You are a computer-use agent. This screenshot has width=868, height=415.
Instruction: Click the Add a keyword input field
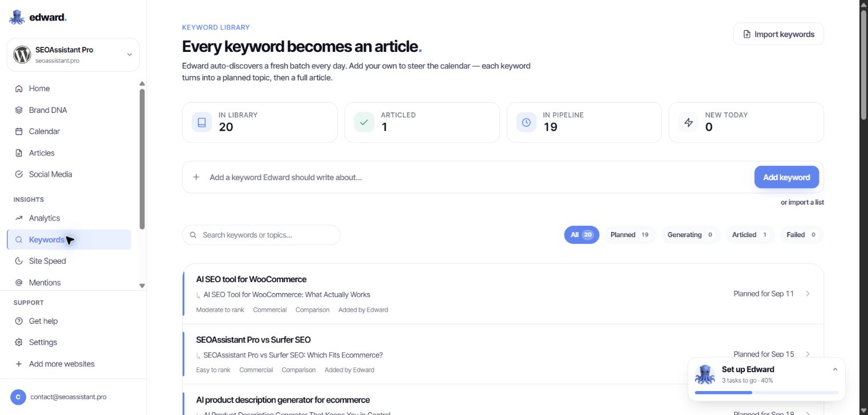pos(478,177)
